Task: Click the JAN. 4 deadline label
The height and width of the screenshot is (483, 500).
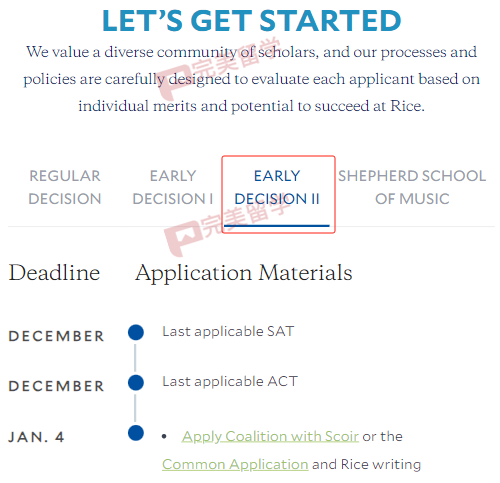Action: tap(36, 437)
